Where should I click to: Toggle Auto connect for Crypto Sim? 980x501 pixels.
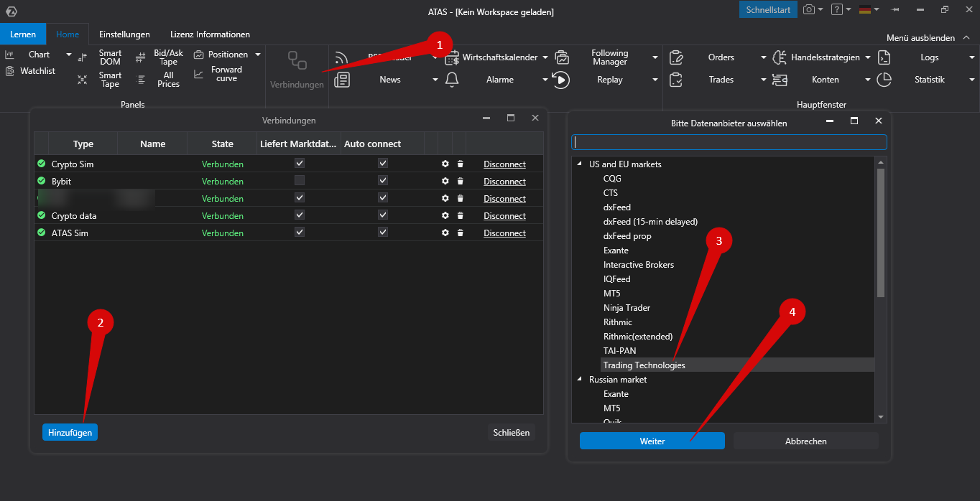(383, 164)
